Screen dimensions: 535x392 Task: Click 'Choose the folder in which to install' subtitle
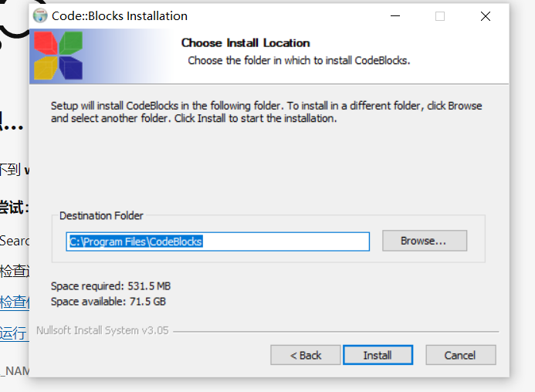(299, 60)
